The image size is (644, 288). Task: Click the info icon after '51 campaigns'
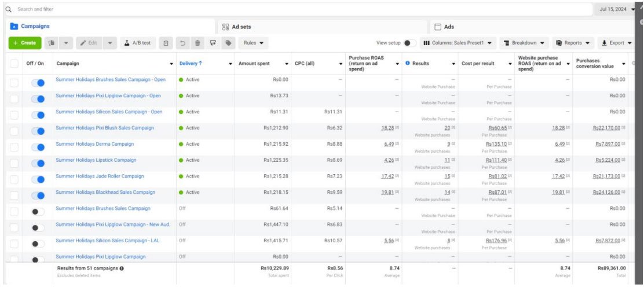pyautogui.click(x=122, y=268)
